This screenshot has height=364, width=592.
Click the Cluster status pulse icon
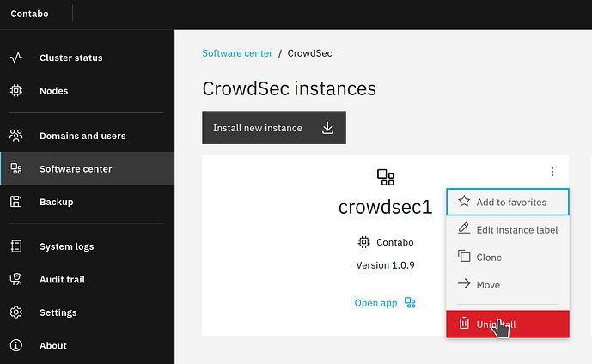pos(15,58)
